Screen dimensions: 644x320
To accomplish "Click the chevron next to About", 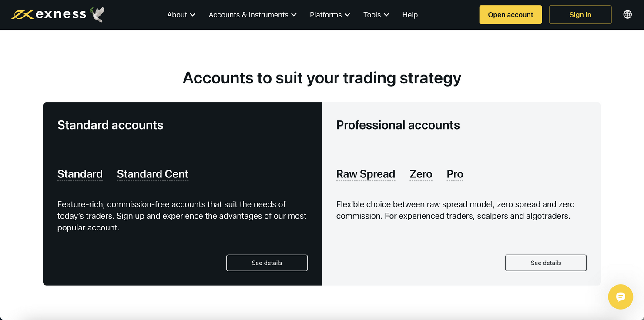I will 193,14.
